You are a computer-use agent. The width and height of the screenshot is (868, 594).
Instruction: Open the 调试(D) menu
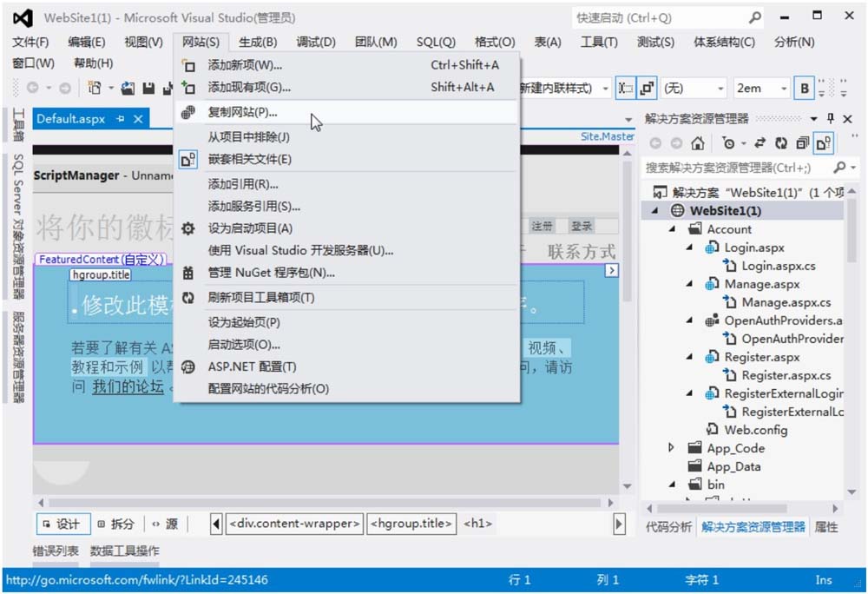tap(316, 42)
